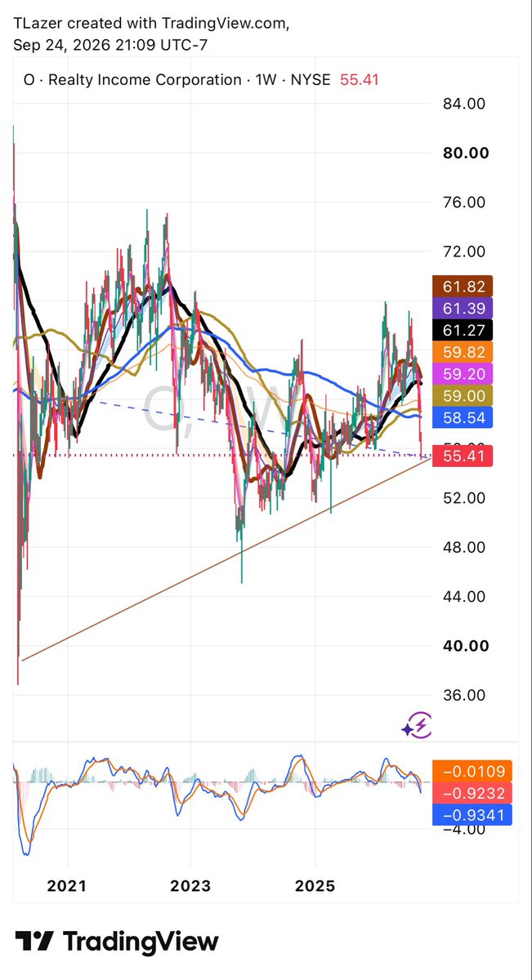The height and width of the screenshot is (980, 532).
Task: Click the 52.00 price axis label
Action: tap(466, 497)
